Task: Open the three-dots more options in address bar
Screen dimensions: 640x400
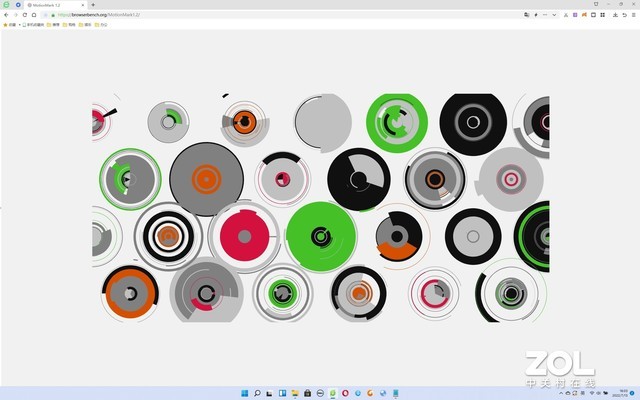Action: click(545, 15)
